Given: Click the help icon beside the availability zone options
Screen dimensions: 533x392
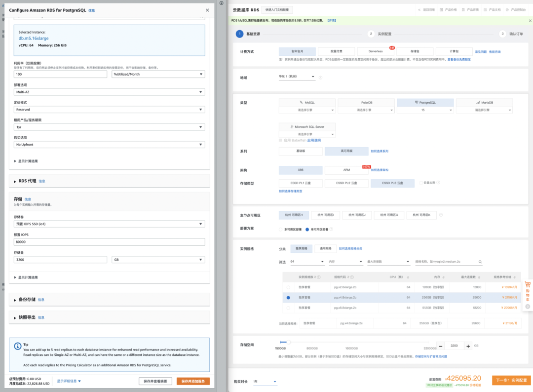Looking at the screenshot, I should point(441,215).
